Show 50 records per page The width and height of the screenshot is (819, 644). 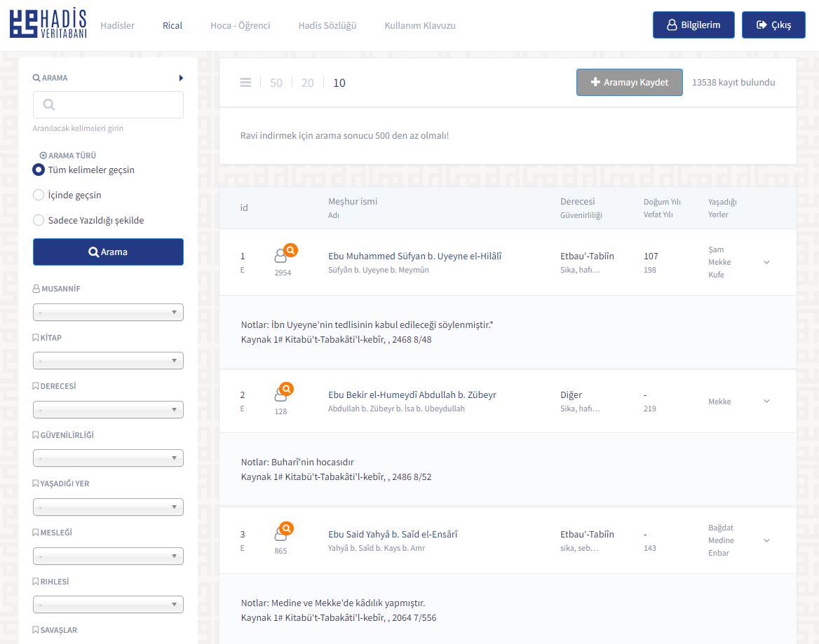coord(276,83)
